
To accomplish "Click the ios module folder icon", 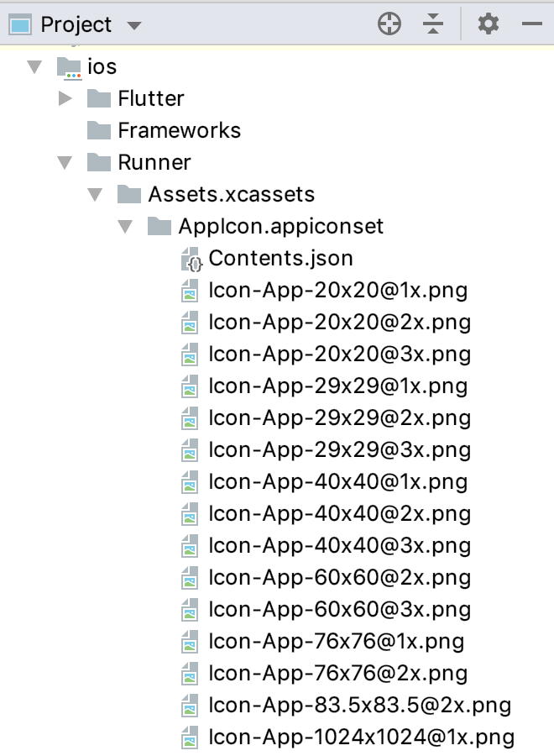I will coord(69,67).
